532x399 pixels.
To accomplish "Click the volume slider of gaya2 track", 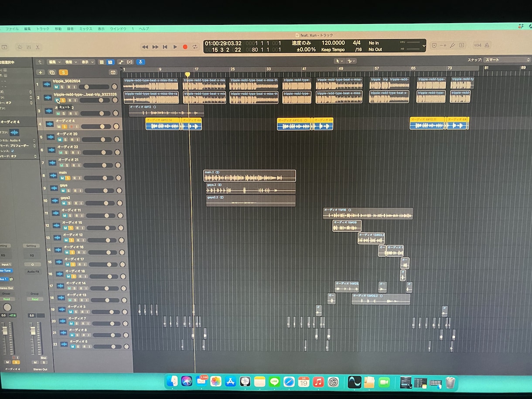I will point(101,203).
